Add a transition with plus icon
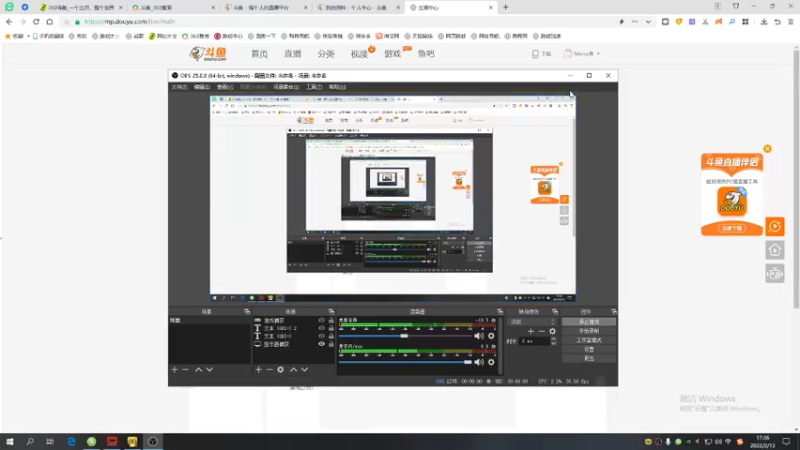The image size is (800, 450). (x=531, y=331)
